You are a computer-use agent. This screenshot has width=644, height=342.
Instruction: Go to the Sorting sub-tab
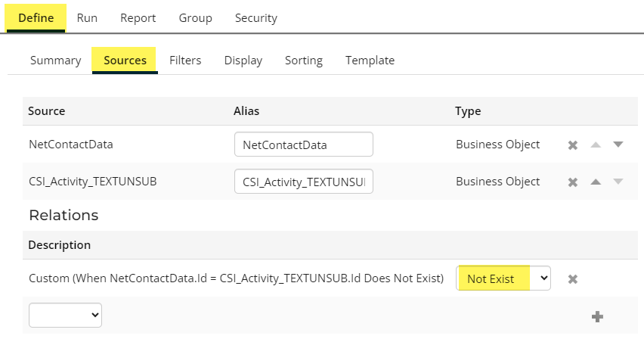pyautogui.click(x=303, y=61)
